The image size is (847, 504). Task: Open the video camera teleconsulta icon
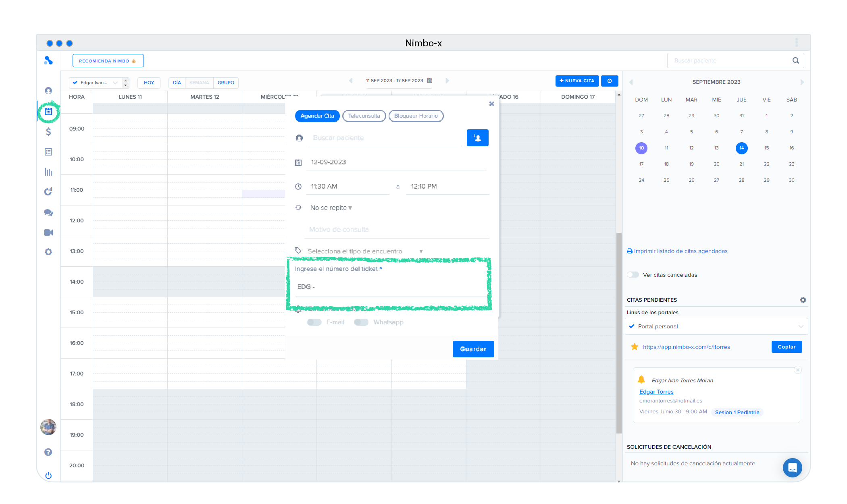coord(48,232)
